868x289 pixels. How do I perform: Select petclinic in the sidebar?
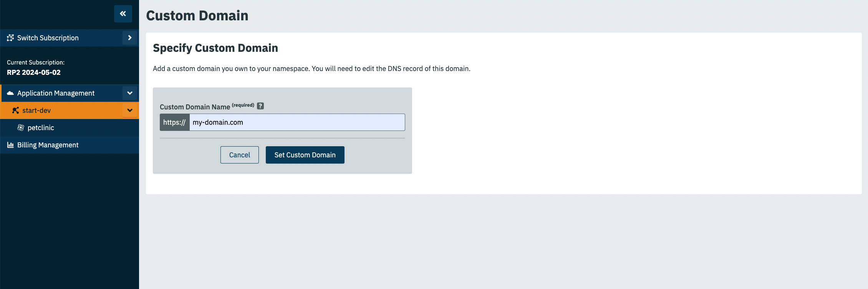(x=70, y=128)
